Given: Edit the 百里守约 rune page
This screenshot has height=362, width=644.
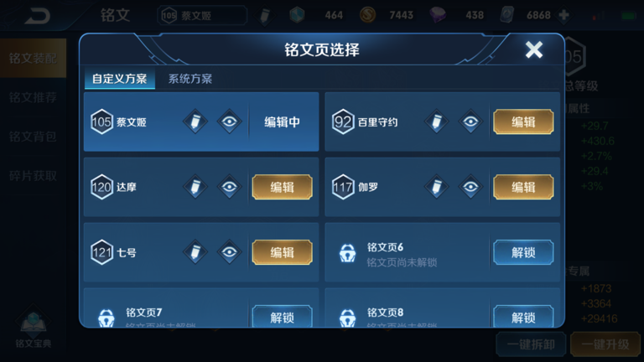Looking at the screenshot, I should (x=523, y=122).
